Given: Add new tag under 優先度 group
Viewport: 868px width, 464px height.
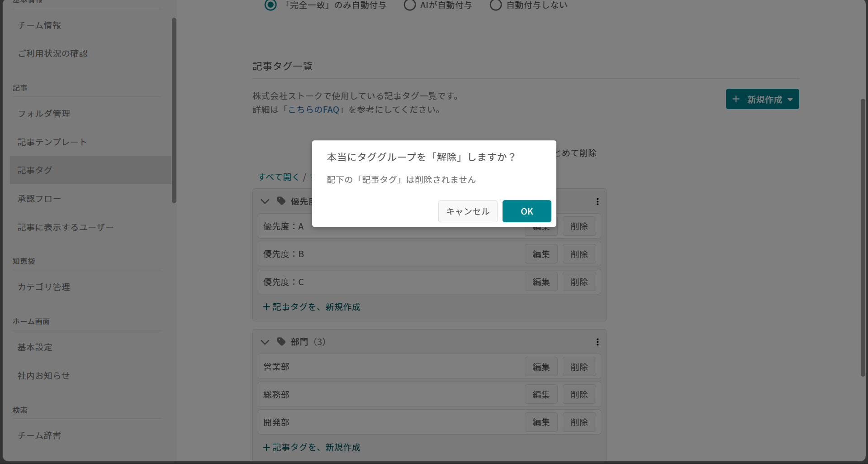Looking at the screenshot, I should pos(312,307).
